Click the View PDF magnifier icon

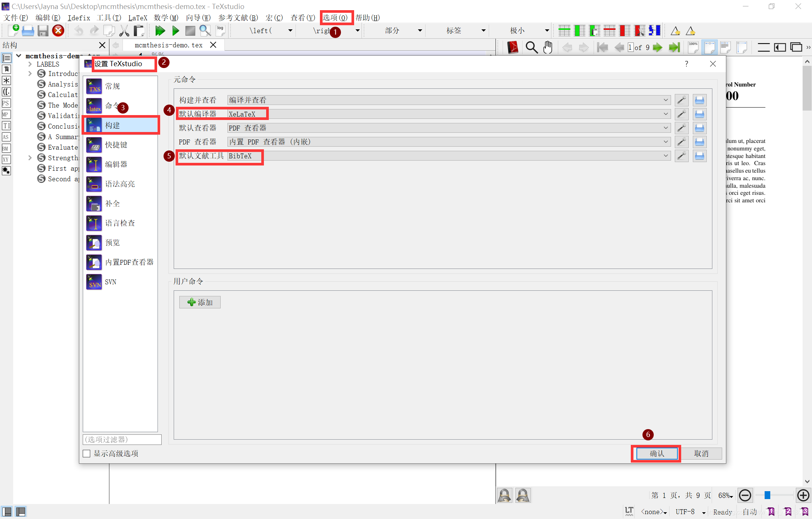[205, 30]
